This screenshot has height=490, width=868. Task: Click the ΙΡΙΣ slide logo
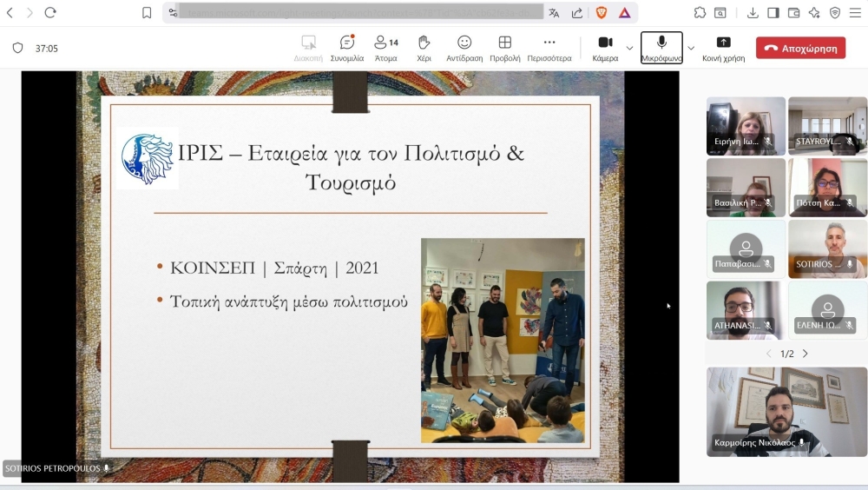(x=148, y=159)
